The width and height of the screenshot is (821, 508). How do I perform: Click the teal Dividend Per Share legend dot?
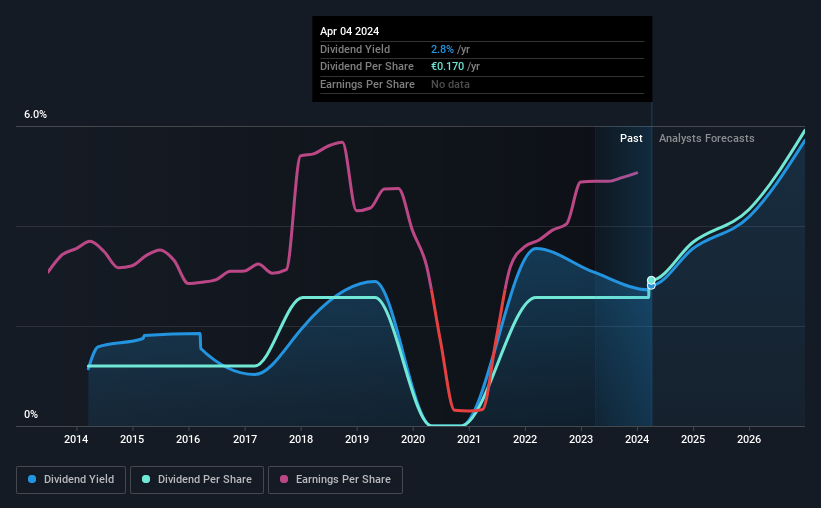point(146,479)
